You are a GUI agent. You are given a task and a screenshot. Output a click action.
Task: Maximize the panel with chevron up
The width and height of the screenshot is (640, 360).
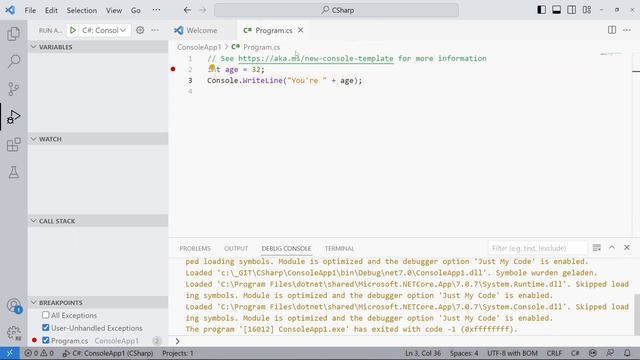click(x=612, y=248)
